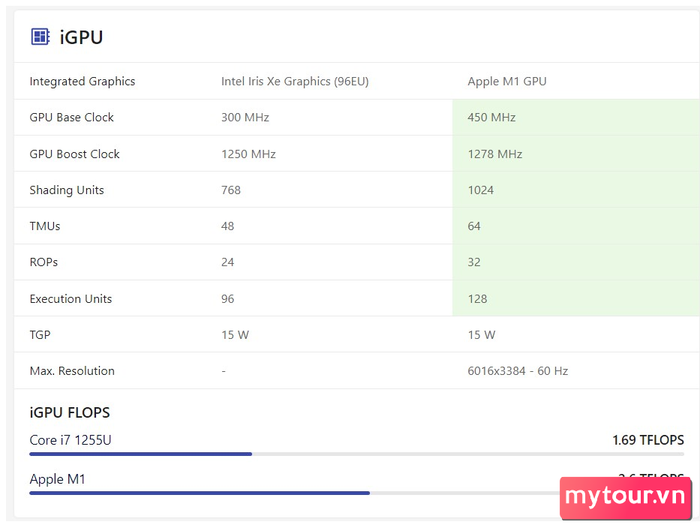The image size is (700, 530).
Task: Click the 1278 MHz boost clock value
Action: [495, 154]
